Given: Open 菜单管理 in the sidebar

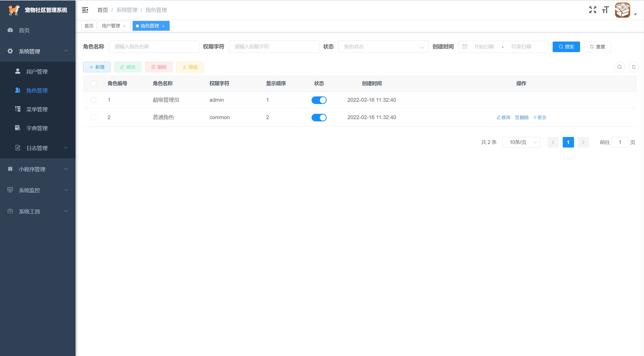Looking at the screenshot, I should click(37, 109).
